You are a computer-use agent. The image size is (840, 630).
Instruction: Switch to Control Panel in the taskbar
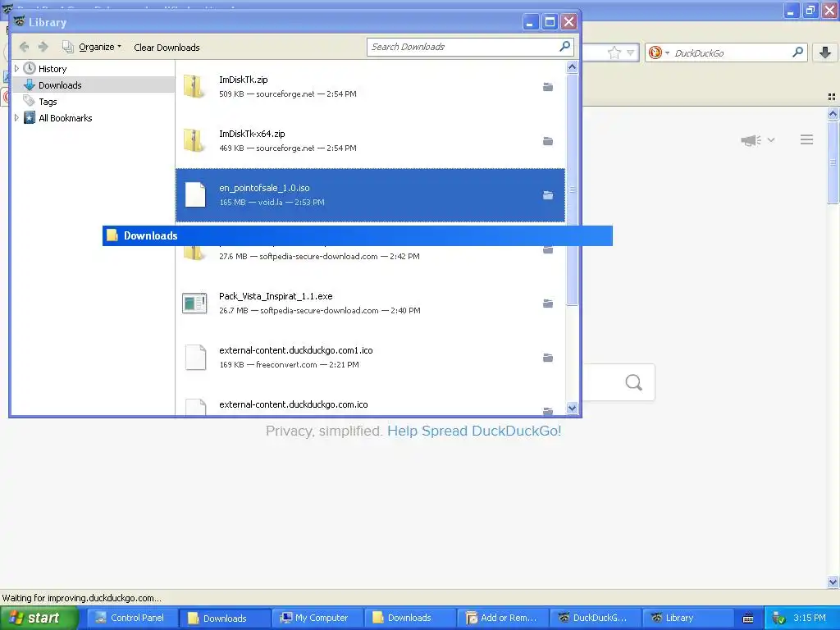[x=130, y=618]
